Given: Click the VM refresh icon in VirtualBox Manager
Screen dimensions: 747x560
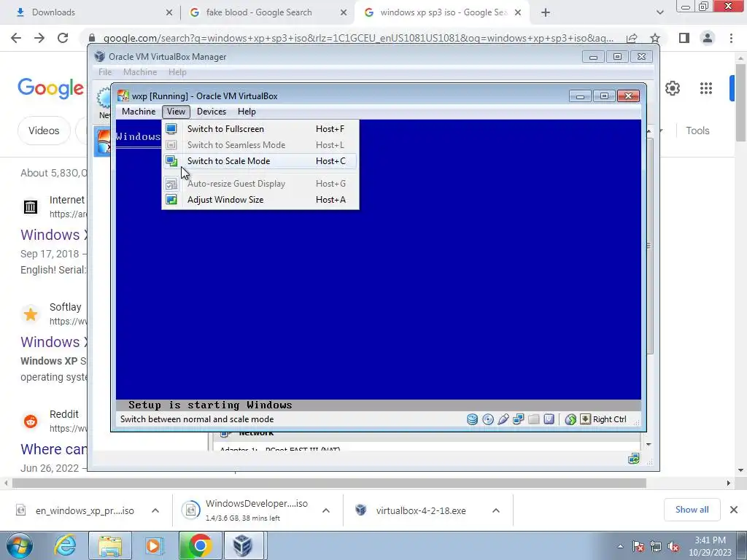Looking at the screenshot, I should (x=634, y=459).
